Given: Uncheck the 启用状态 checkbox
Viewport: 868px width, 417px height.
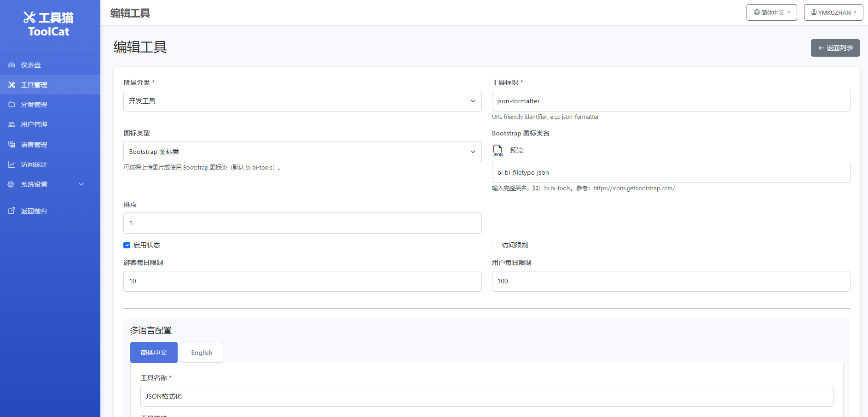Looking at the screenshot, I should click(127, 245).
